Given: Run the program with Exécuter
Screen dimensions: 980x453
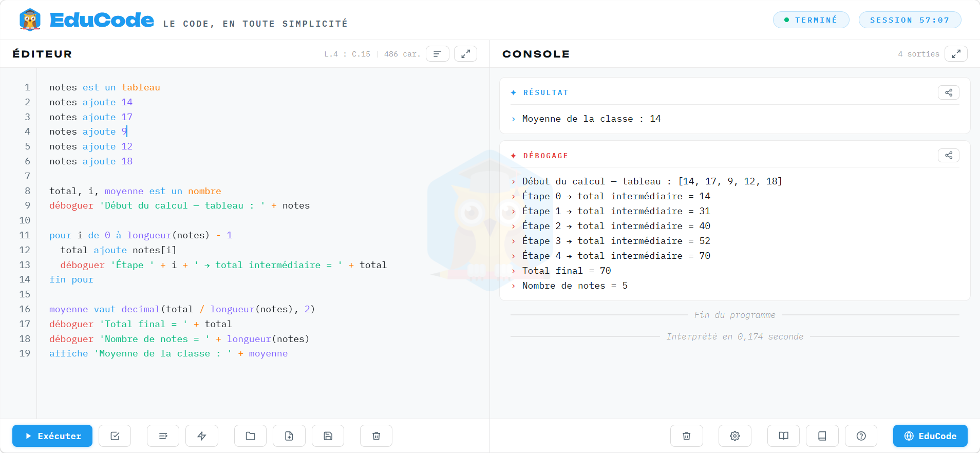Looking at the screenshot, I should (x=52, y=436).
